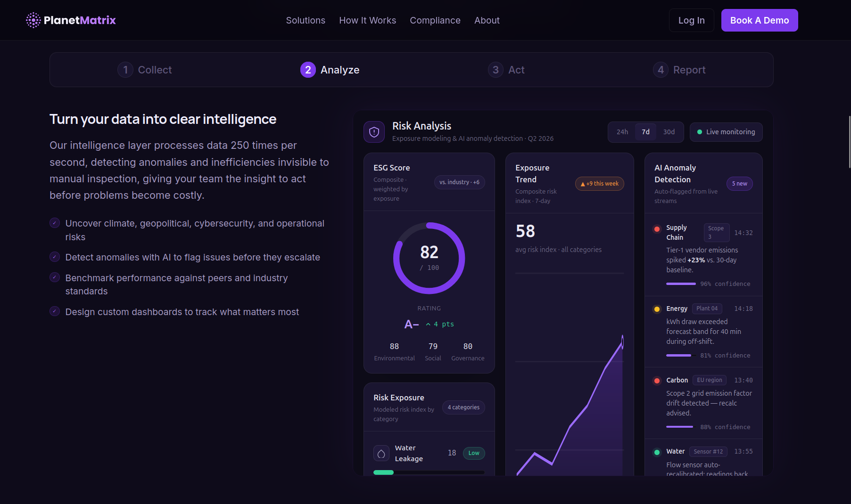
Task: Click the '4 categories' badge
Action: [463, 407]
